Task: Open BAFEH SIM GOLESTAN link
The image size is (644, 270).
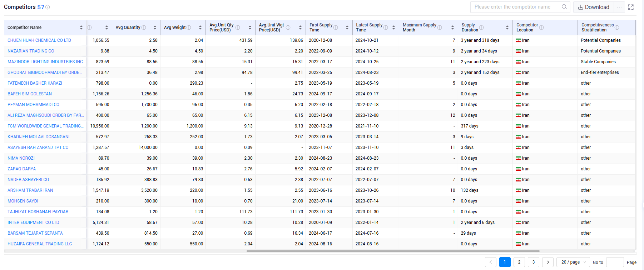Action: tap(30, 94)
